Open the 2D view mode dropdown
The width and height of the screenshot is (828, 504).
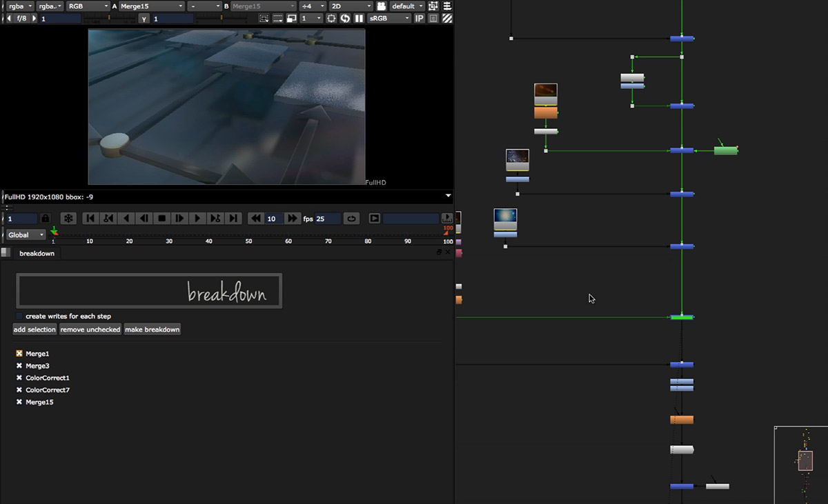[351, 6]
